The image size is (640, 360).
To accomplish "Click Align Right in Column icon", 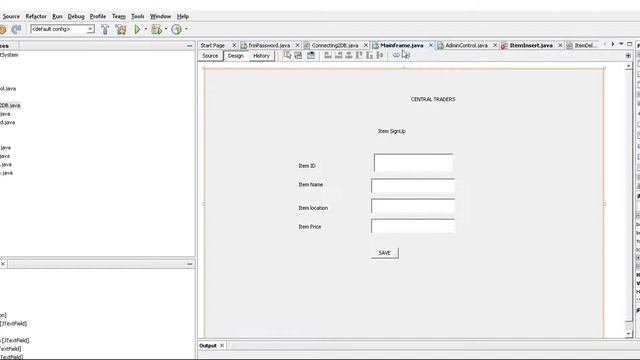I will [x=338, y=55].
